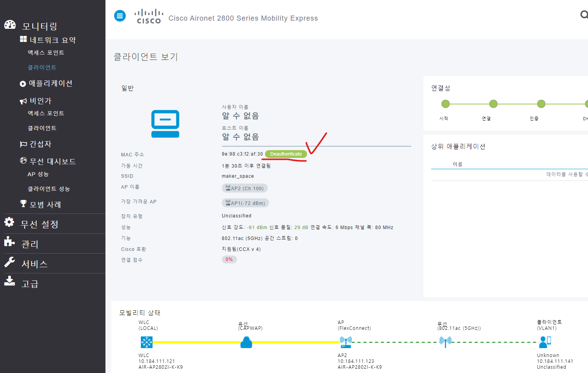Image resolution: width=588 pixels, height=373 pixels.
Task: Click the 연결 connectivity step dot
Action: click(x=493, y=104)
